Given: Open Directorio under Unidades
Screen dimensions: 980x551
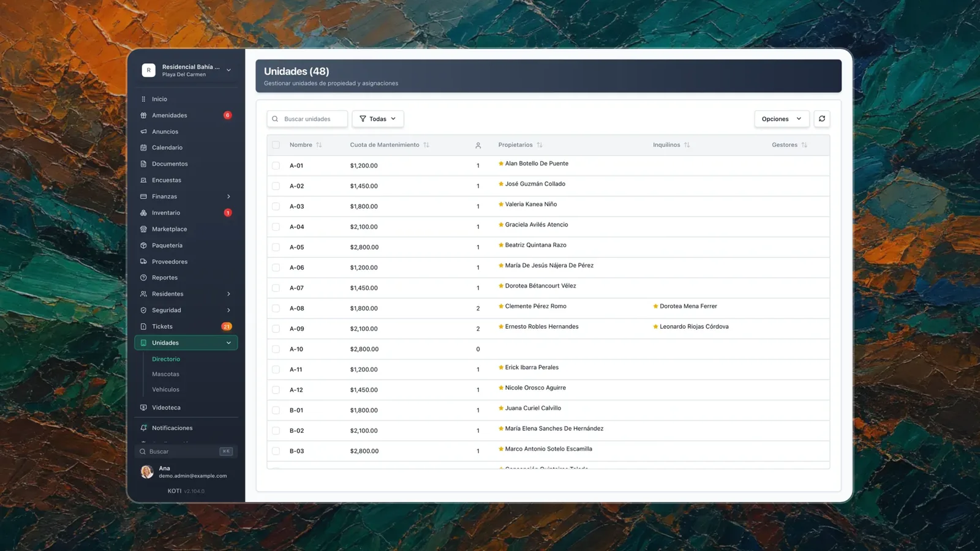Looking at the screenshot, I should tap(166, 359).
